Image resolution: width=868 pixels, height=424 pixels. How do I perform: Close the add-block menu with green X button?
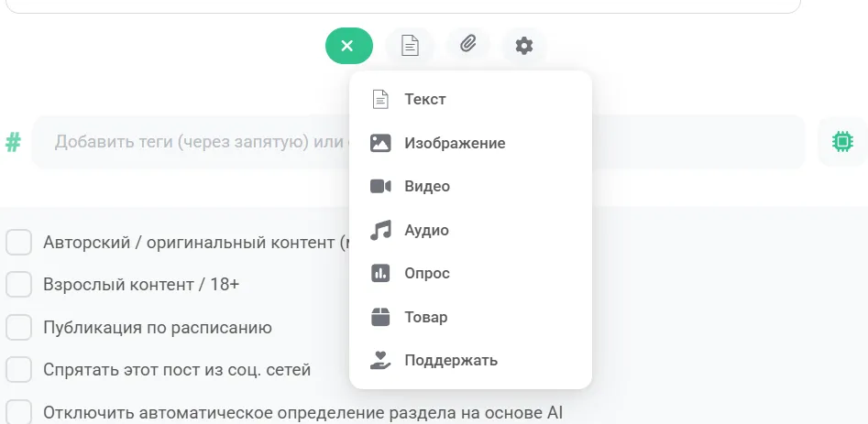[x=348, y=46]
